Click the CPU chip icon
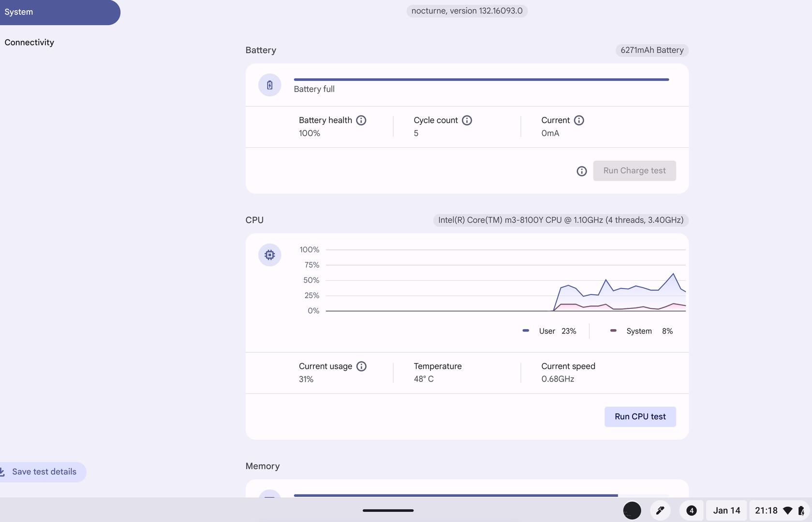Viewport: 812px width, 522px height. (270, 255)
